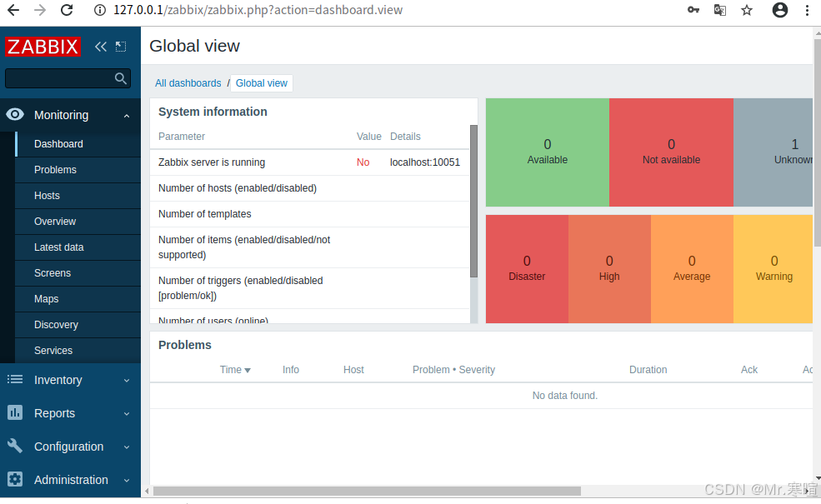Expand the Inventory section chevron

point(127,381)
